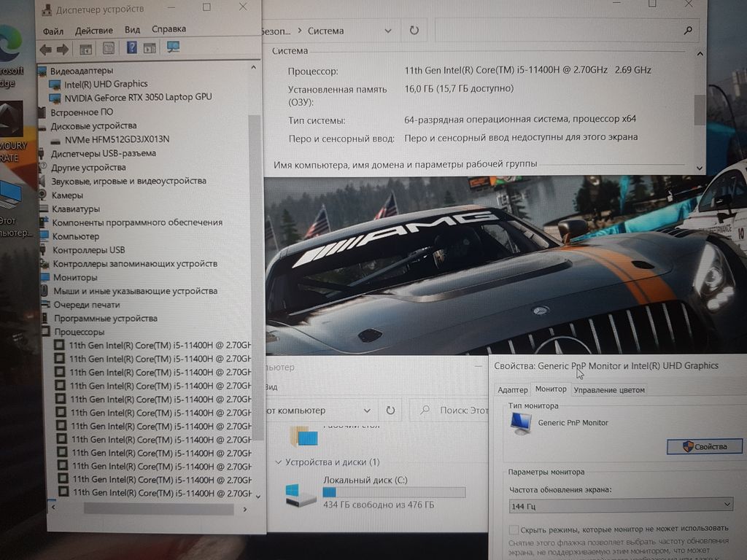The height and width of the screenshot is (560, 747).
Task: Click the blue Help question mark icon
Action: (131, 48)
